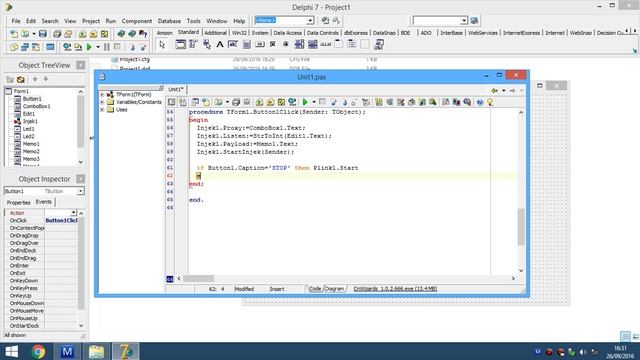The image size is (640, 360).
Task: Open the dropdown arrow next to Open icon
Action: pos(34,34)
